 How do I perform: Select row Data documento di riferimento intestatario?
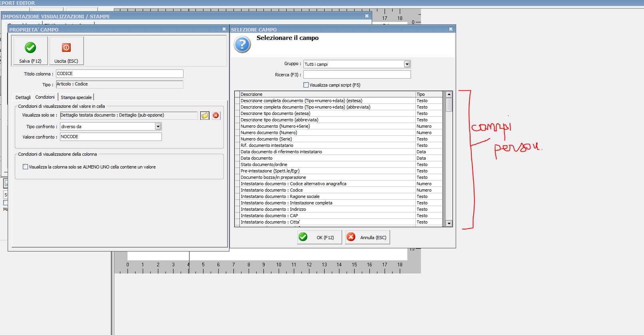(339, 152)
